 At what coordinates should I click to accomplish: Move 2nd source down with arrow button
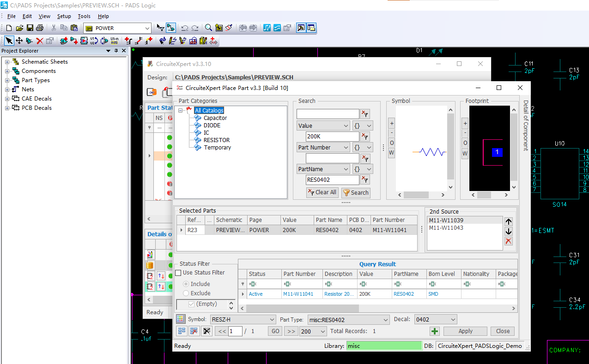pyautogui.click(x=509, y=232)
